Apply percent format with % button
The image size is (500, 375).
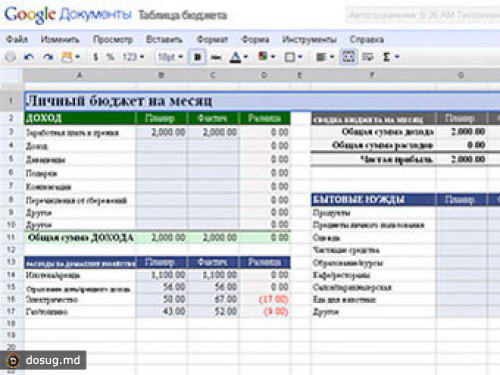[110, 57]
